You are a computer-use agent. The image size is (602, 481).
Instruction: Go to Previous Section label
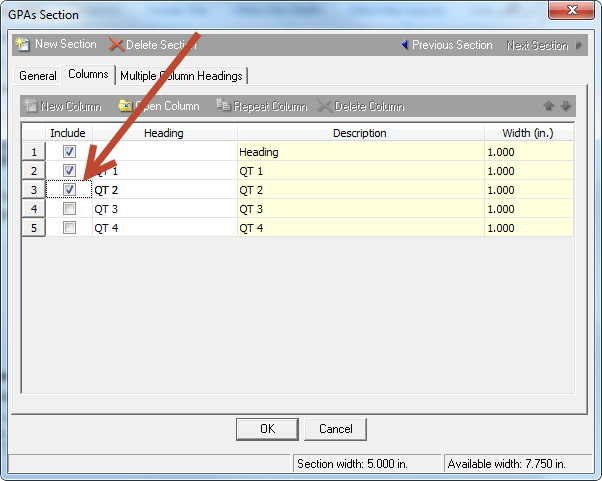point(452,45)
